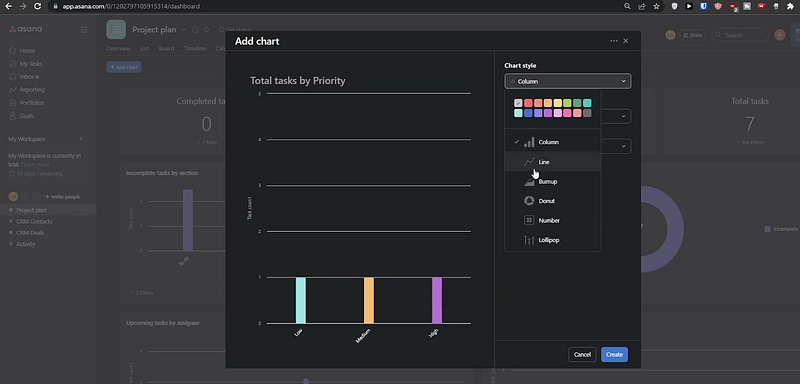
Task: Collapse the Chart style Column dropdown
Action: click(x=568, y=81)
